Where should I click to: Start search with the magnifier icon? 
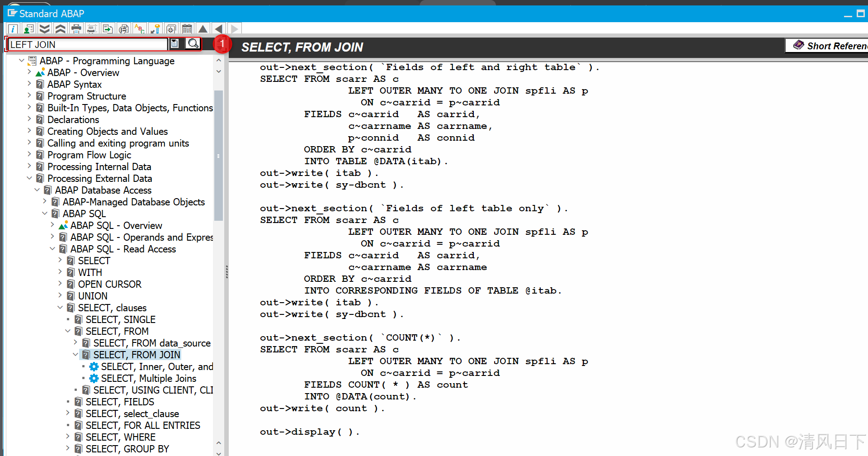[193, 43]
